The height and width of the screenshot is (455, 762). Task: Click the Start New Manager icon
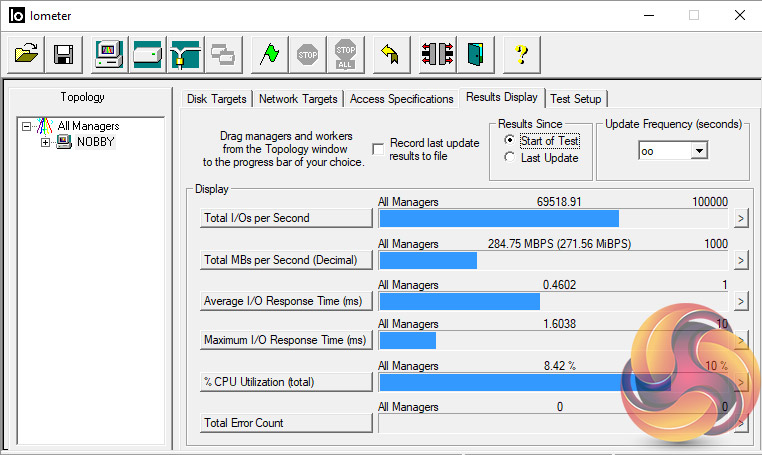point(110,54)
